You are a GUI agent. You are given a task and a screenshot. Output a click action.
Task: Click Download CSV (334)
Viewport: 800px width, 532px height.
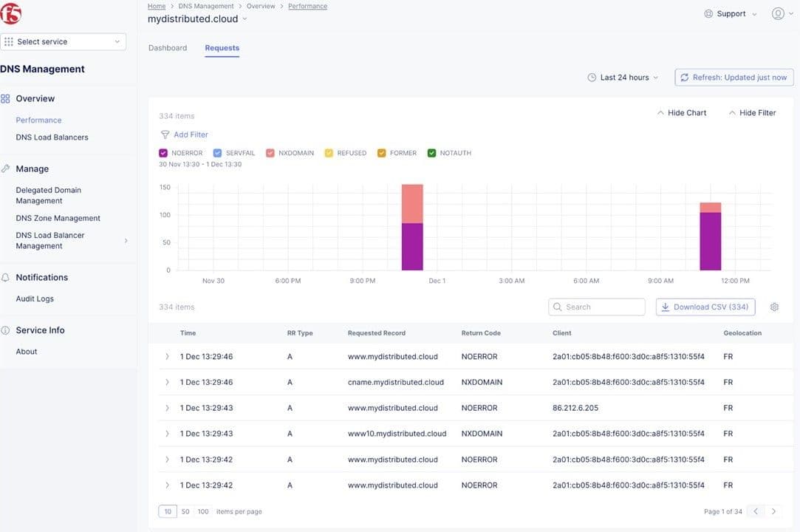[705, 305]
